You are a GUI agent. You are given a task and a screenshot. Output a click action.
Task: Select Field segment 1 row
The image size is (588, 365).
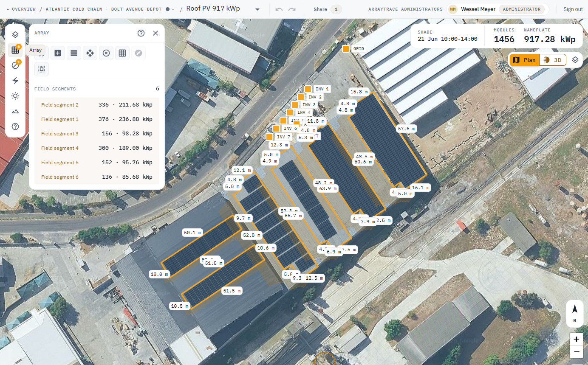pyautogui.click(x=97, y=119)
